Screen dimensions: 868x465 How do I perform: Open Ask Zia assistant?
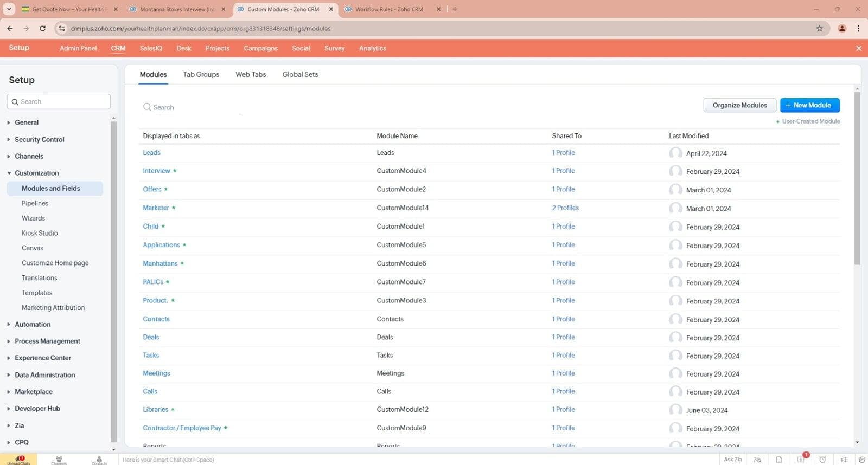click(x=732, y=460)
